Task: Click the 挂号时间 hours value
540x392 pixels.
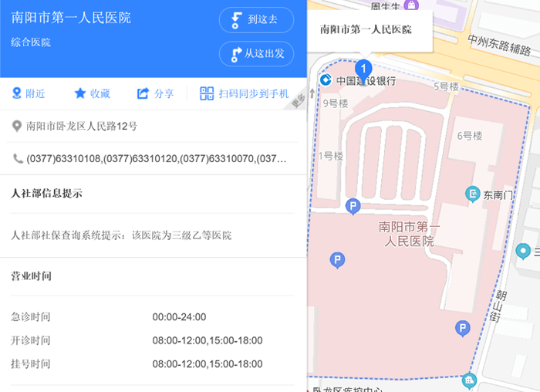Action: click(208, 363)
